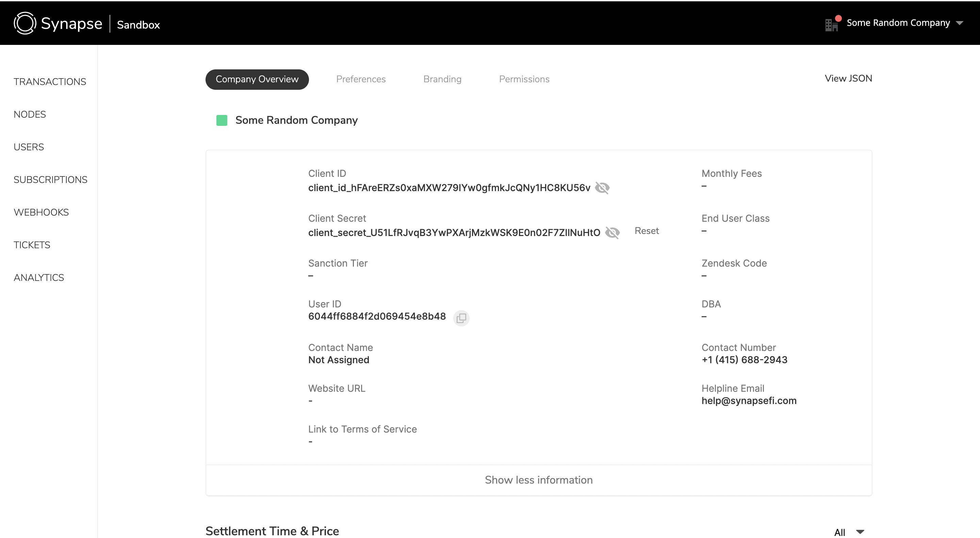980x538 pixels.
Task: Click the End User Class label
Action: pos(735,218)
